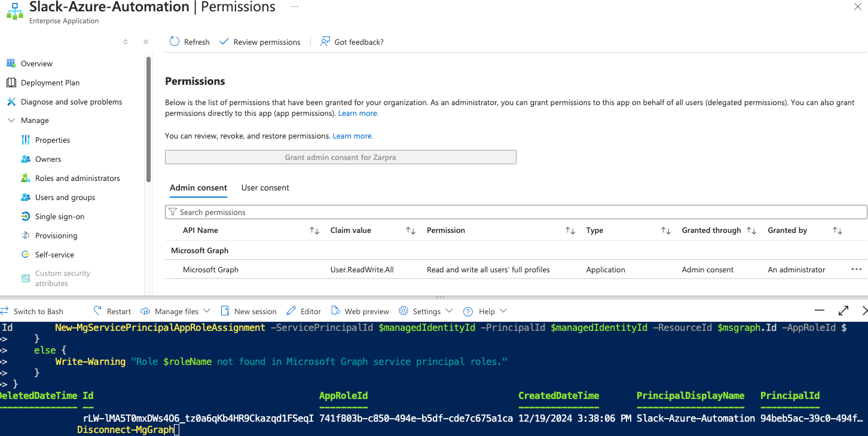Click the Search permissions field
Image resolution: width=868 pixels, height=436 pixels.
tap(516, 212)
